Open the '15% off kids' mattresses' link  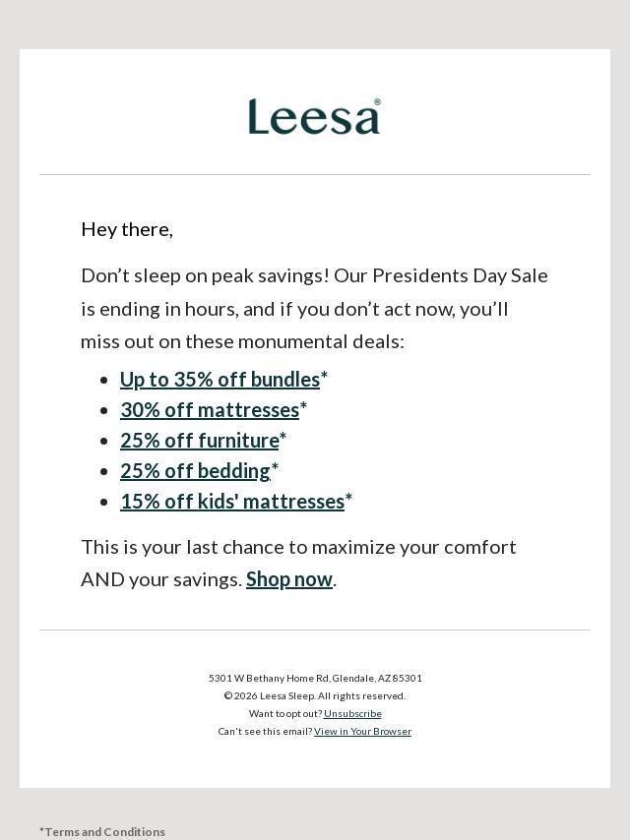click(232, 502)
